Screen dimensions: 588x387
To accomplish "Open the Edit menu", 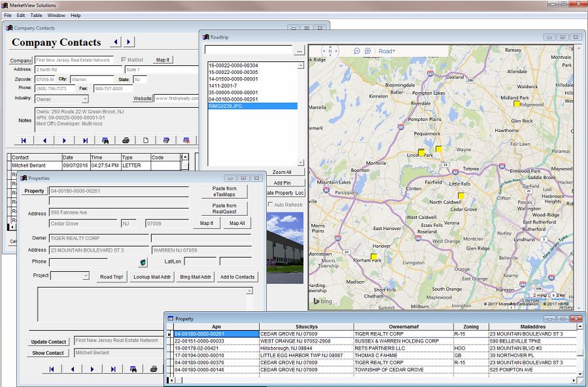I will 21,15.
